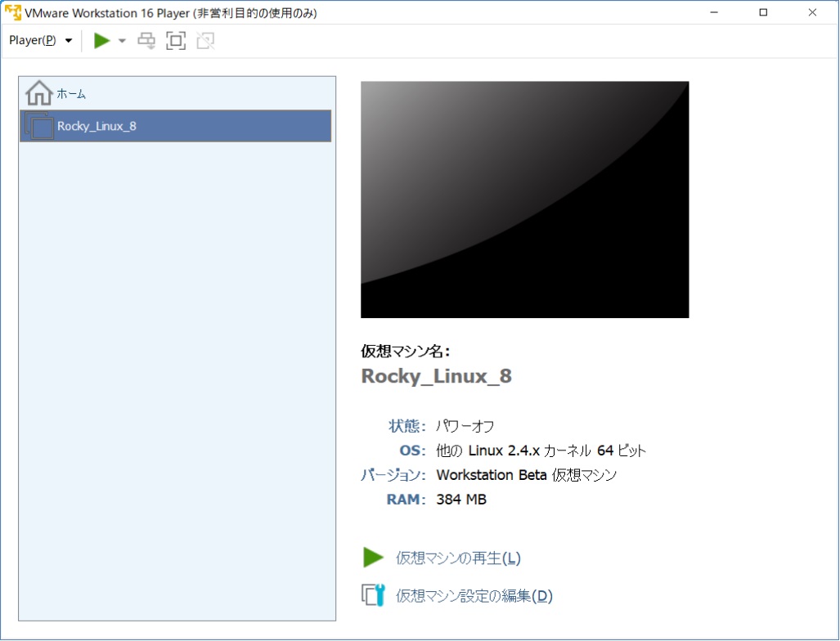Click the Unity mode toolbar icon

click(x=205, y=41)
